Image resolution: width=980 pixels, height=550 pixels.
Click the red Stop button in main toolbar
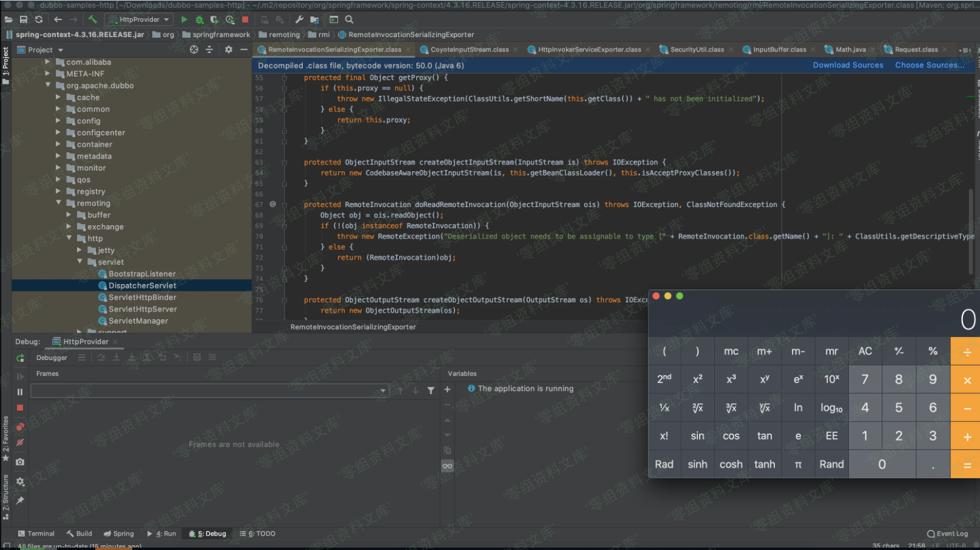pos(245,19)
